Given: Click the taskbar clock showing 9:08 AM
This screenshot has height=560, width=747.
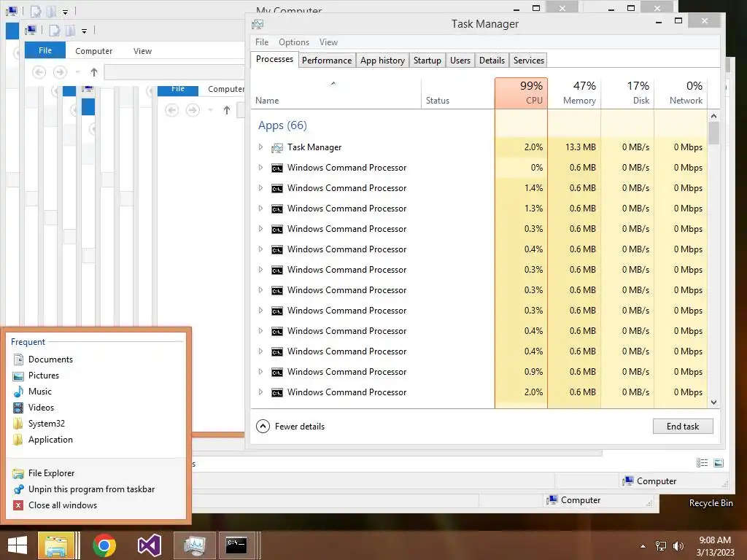Looking at the screenshot, I should click(715, 546).
